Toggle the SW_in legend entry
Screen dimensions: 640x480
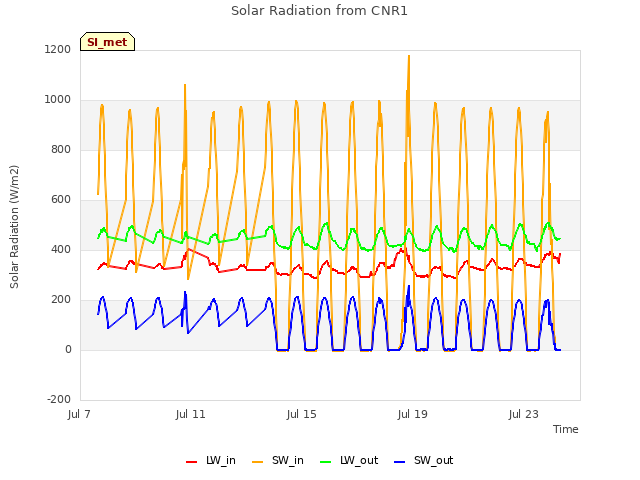(x=278, y=460)
